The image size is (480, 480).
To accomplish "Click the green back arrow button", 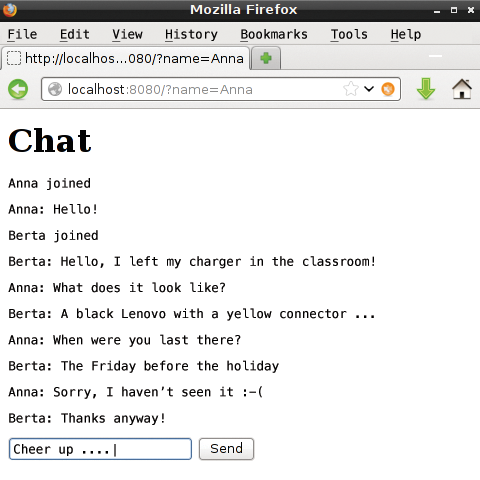I will [18, 89].
